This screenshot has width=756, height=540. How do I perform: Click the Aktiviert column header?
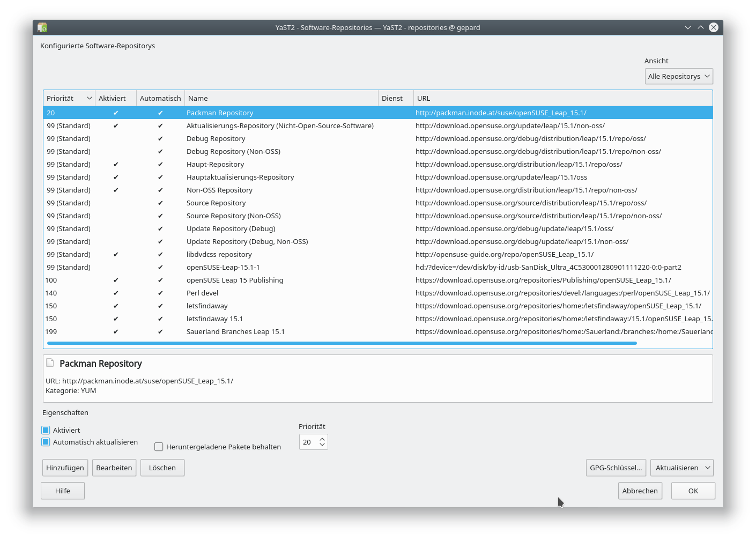[x=116, y=98]
